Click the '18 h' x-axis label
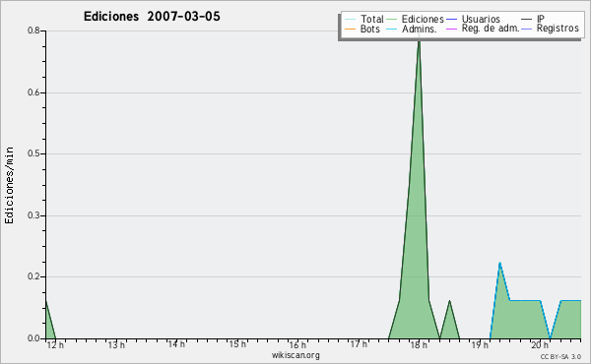Image resolution: width=591 pixels, height=364 pixels. click(x=419, y=345)
